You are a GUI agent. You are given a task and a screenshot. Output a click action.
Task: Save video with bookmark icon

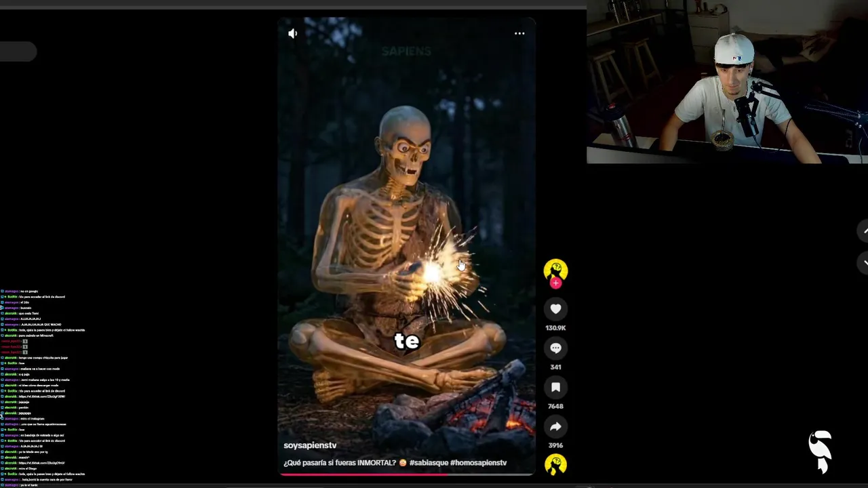click(x=555, y=388)
